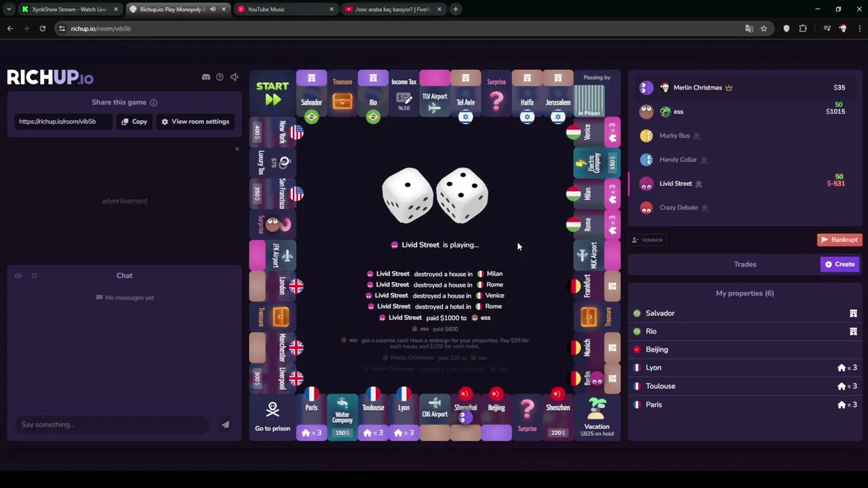Copy the room link
This screenshot has width=868, height=488.
click(x=134, y=121)
